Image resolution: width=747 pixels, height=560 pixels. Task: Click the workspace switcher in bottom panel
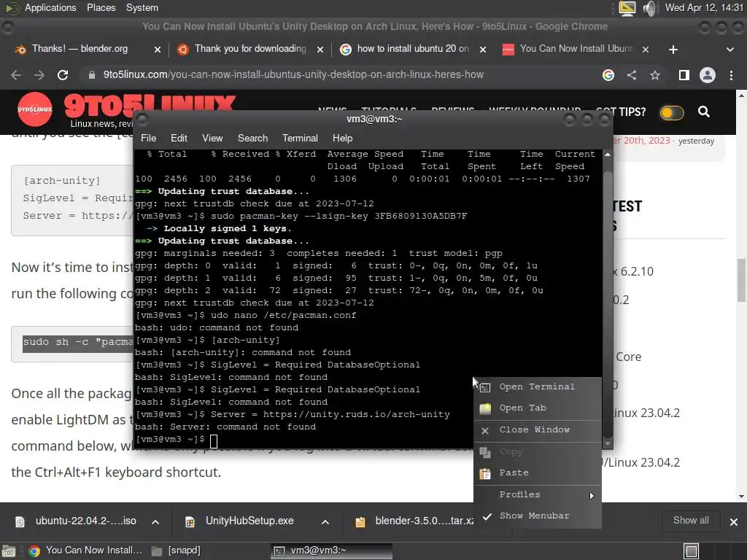coord(692,551)
